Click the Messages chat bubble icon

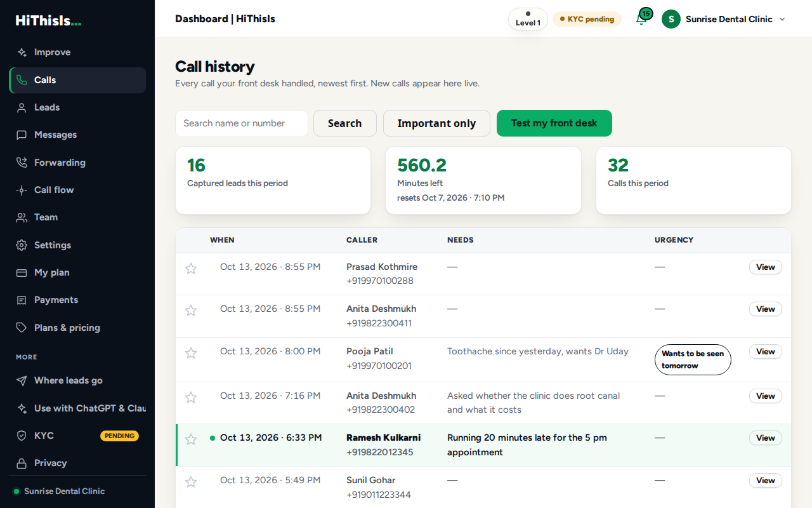click(x=22, y=135)
